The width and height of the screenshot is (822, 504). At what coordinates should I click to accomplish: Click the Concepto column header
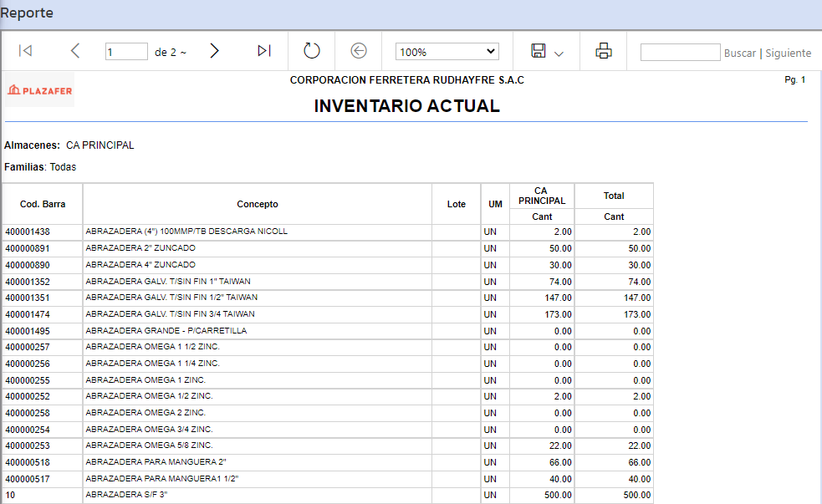tap(258, 204)
